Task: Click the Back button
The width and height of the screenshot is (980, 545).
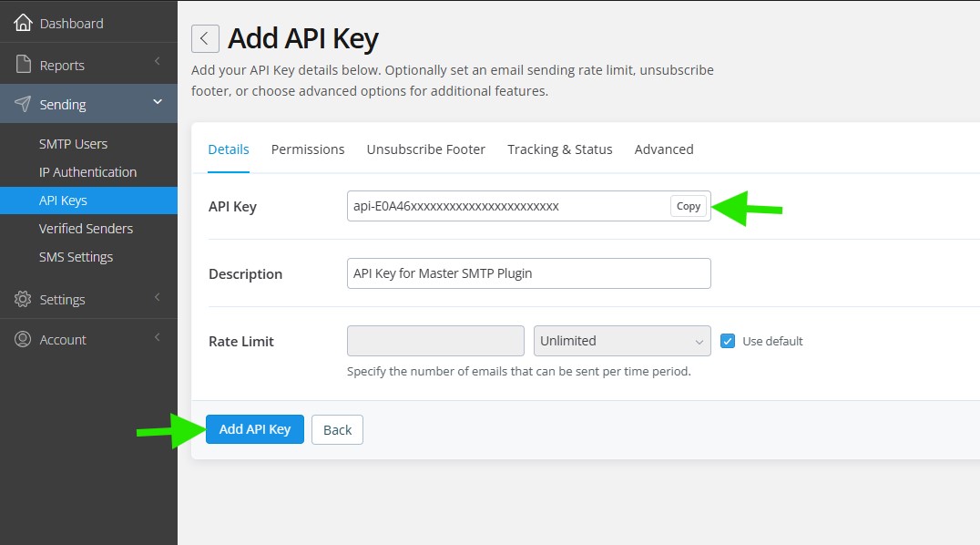Action: click(337, 430)
